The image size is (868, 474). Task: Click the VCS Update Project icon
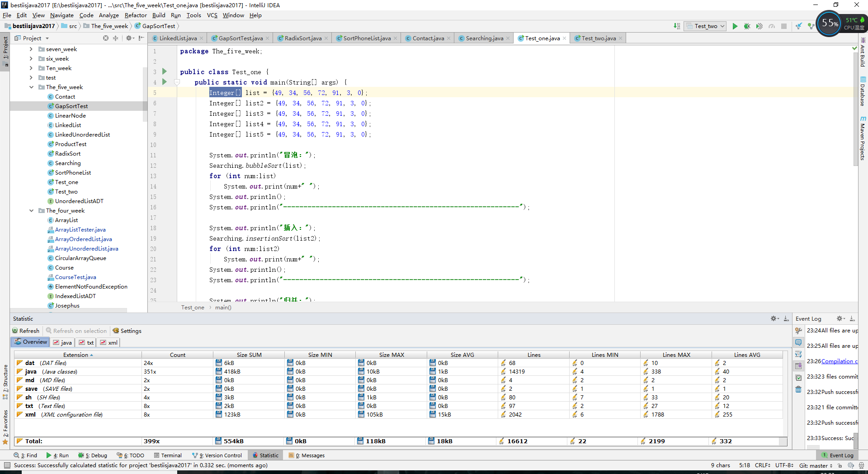pos(799,26)
